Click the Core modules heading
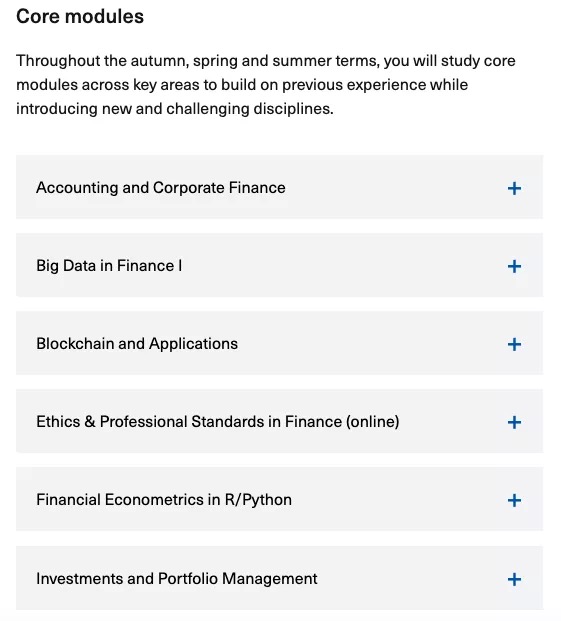Viewport: 561px width, 621px height. [x=80, y=17]
